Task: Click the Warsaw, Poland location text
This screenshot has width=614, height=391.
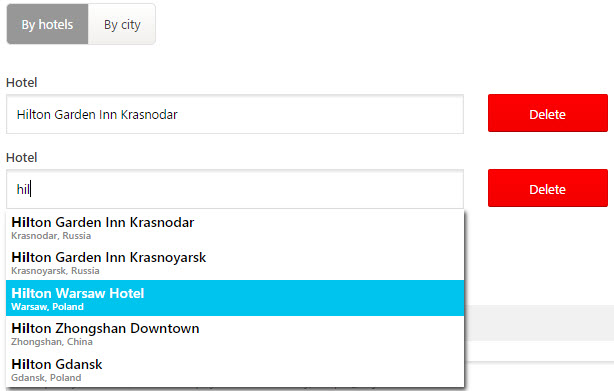Action: click(47, 307)
